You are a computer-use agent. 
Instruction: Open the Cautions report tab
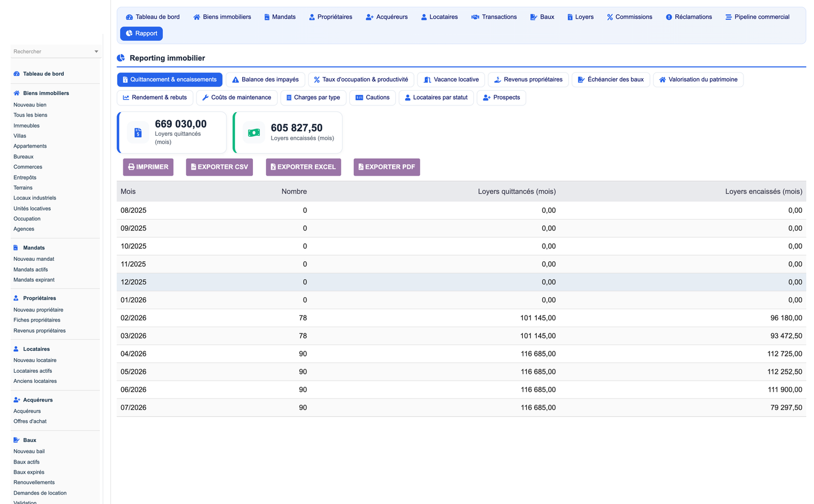[373, 97]
